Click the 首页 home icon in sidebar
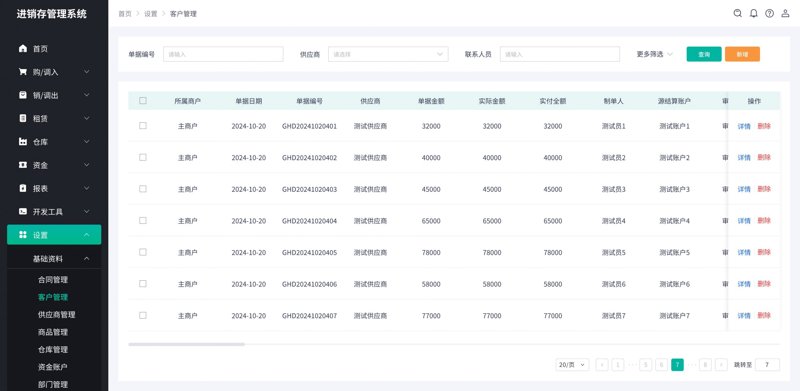 22,48
